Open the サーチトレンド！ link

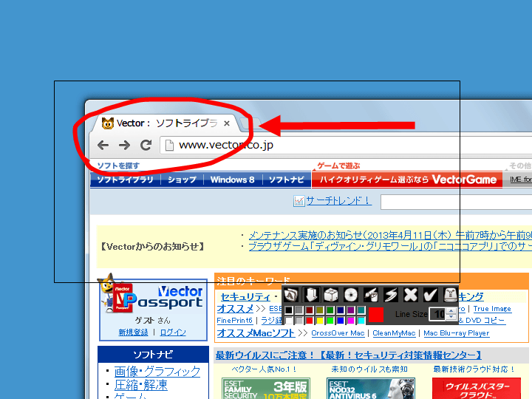[338, 200]
